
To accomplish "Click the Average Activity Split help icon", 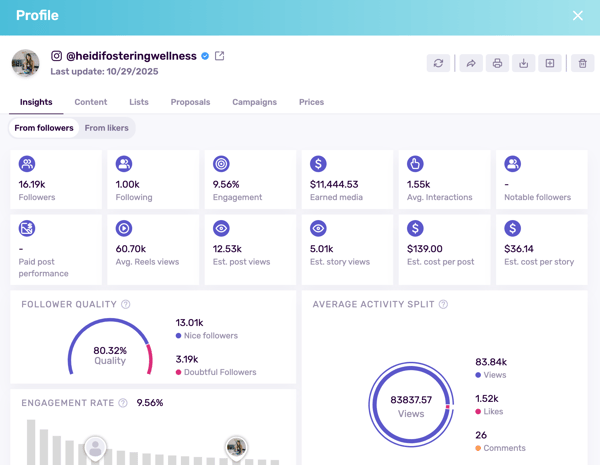I will (443, 304).
